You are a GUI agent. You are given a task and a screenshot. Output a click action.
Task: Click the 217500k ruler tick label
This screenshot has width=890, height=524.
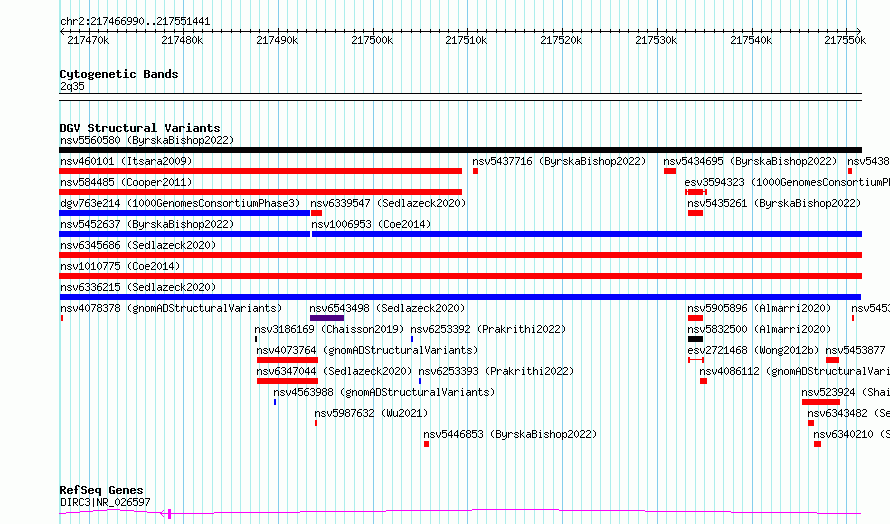click(372, 40)
